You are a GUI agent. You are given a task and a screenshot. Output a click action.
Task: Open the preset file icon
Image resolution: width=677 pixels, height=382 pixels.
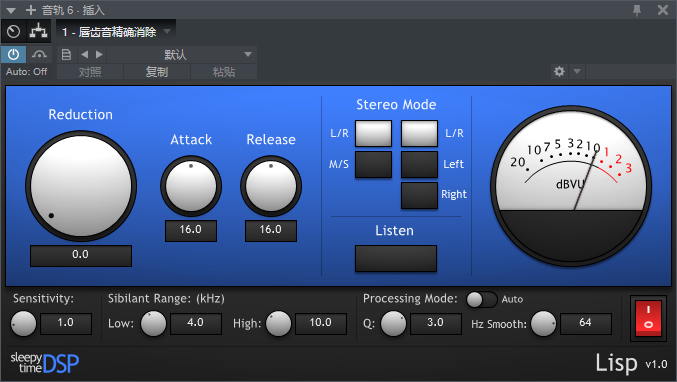[66, 55]
